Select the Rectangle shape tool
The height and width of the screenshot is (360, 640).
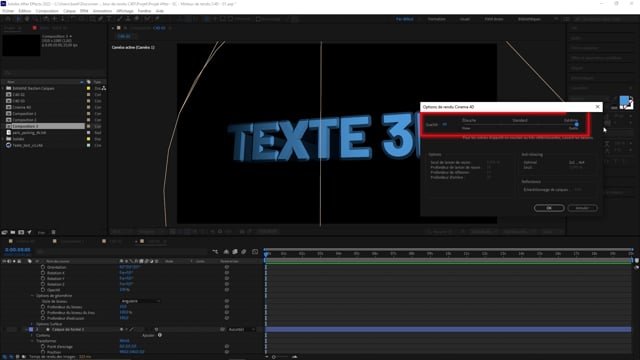click(x=93, y=19)
